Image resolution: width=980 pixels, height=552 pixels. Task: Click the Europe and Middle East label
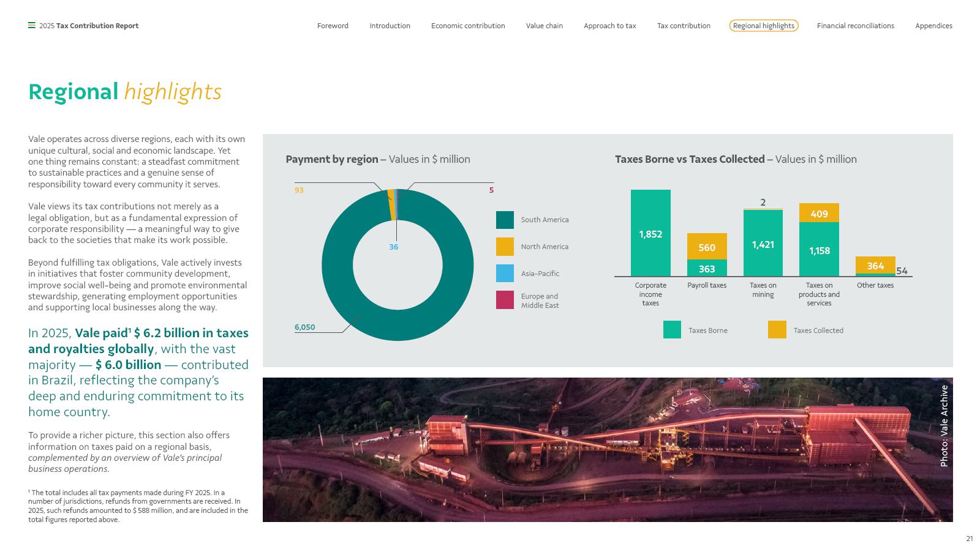click(540, 300)
